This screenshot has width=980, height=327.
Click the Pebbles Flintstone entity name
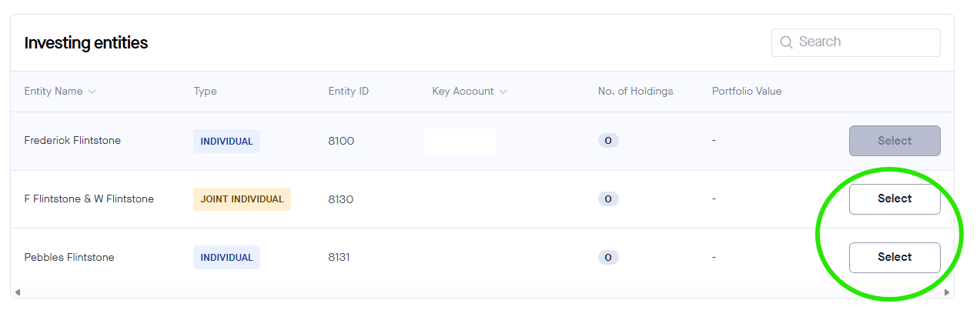[69, 257]
